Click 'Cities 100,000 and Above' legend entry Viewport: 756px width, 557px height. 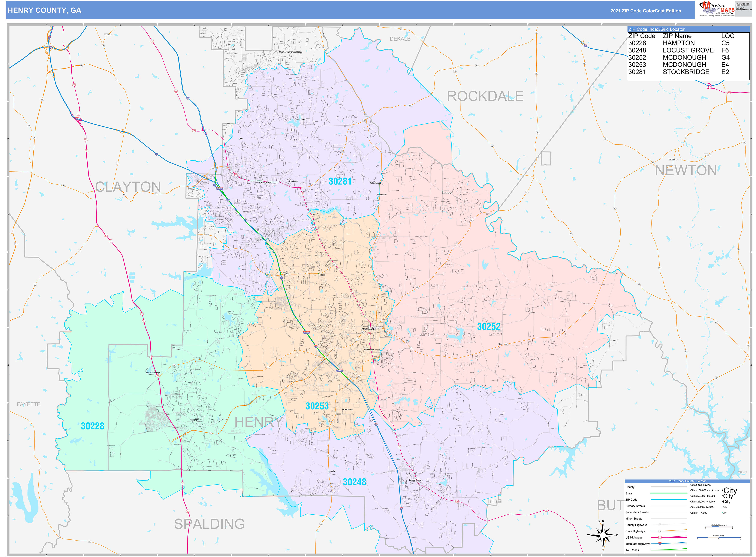tap(704, 490)
